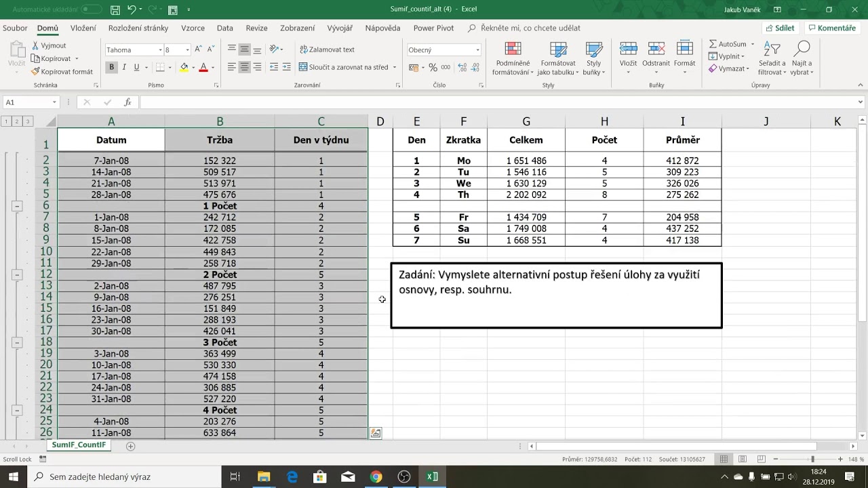Image resolution: width=868 pixels, height=488 pixels.
Task: Toggle Italic formatting button
Action: point(125,67)
